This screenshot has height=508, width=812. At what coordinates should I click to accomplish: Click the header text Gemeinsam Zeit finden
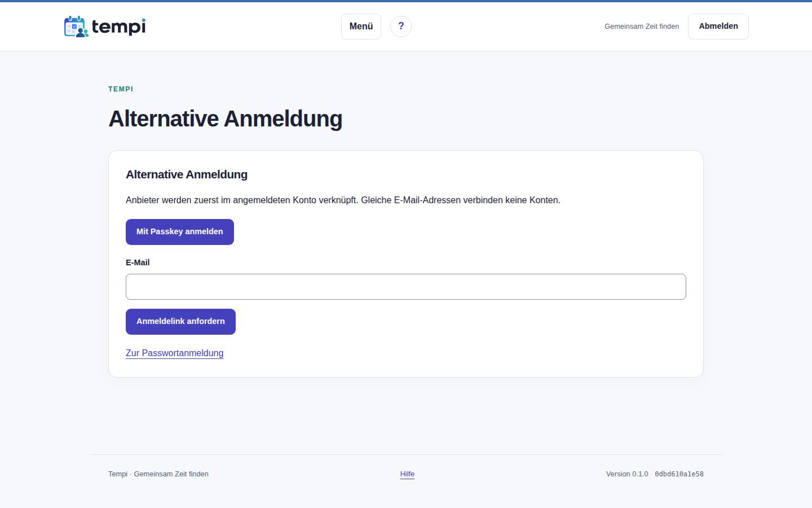(x=642, y=27)
